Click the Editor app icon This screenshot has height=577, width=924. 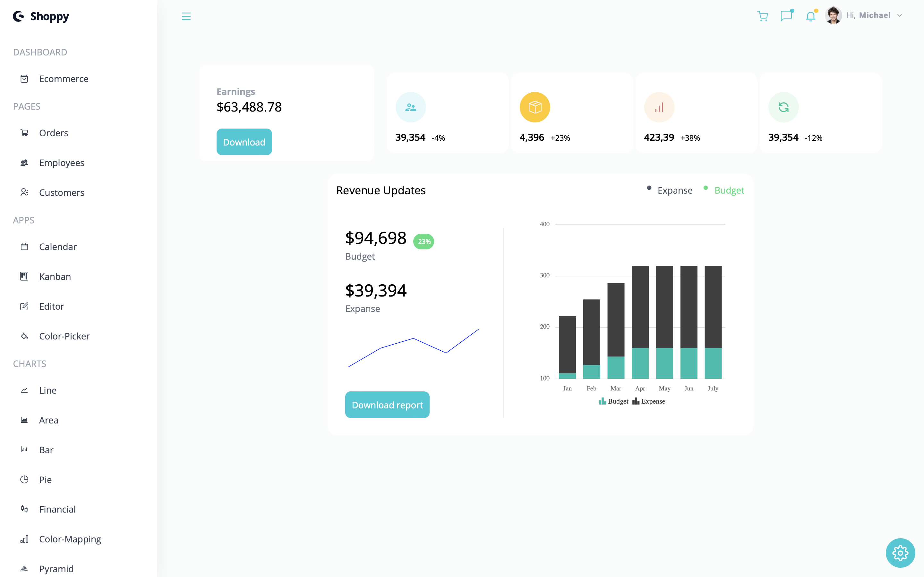pos(25,306)
